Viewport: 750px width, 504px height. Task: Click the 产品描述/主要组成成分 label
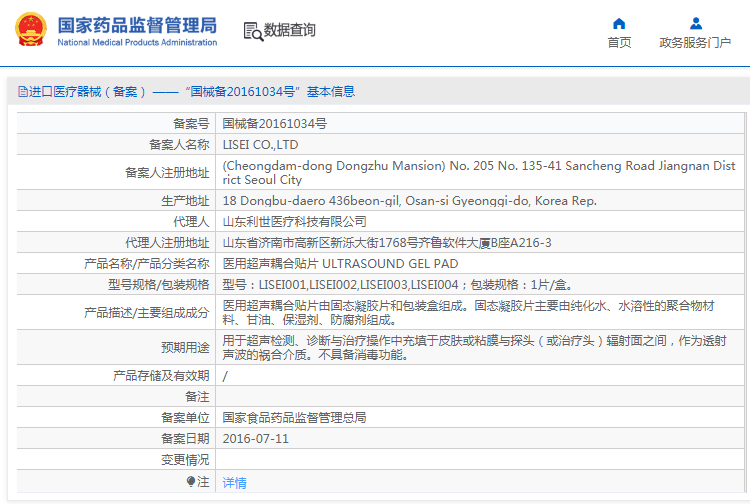[x=147, y=312]
